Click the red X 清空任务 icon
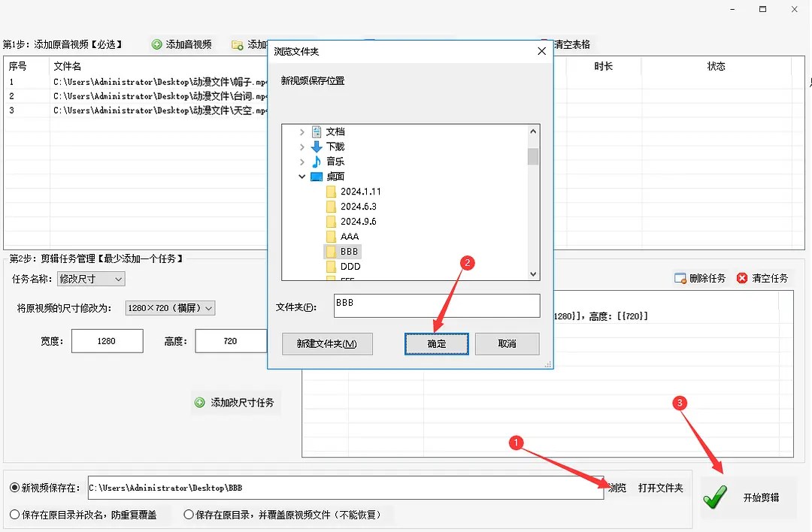812x532 pixels. click(x=742, y=279)
